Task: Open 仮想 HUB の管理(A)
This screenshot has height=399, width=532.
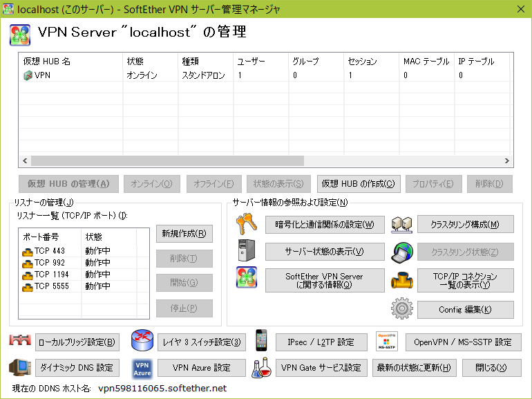Action: (x=68, y=184)
